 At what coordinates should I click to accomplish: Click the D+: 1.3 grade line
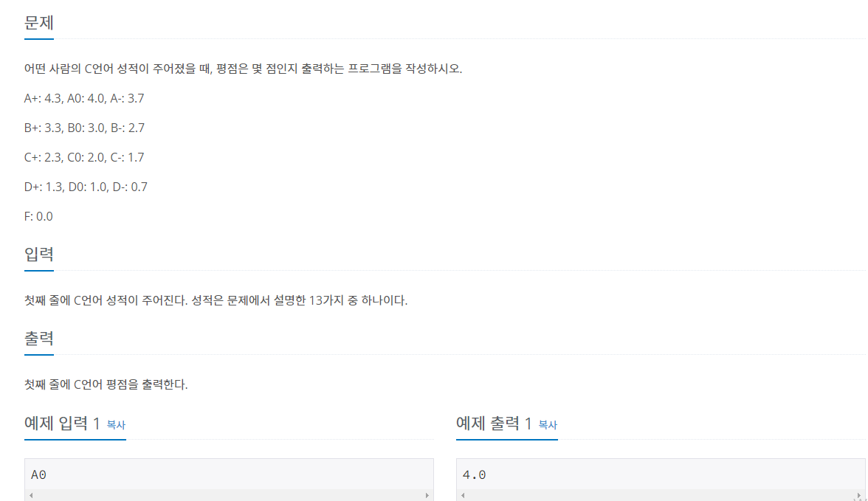click(x=86, y=187)
